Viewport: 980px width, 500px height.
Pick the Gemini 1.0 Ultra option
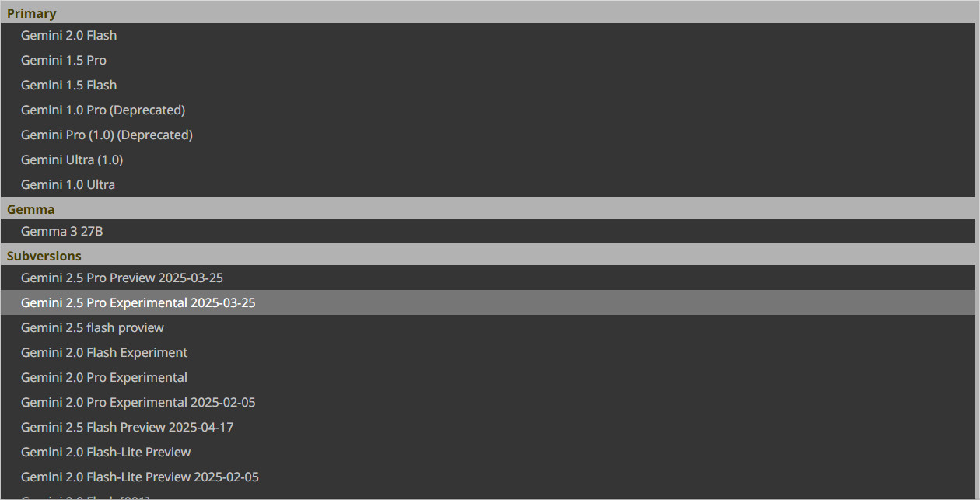point(68,184)
